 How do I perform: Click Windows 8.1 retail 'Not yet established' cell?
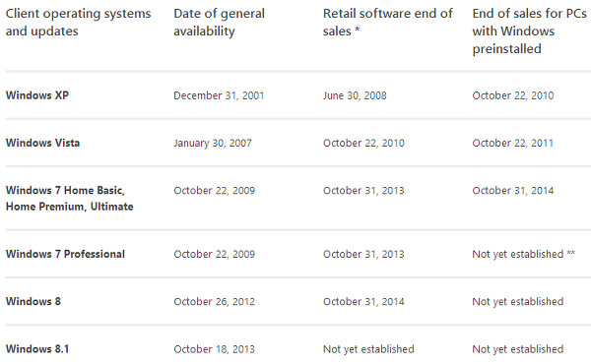point(368,349)
